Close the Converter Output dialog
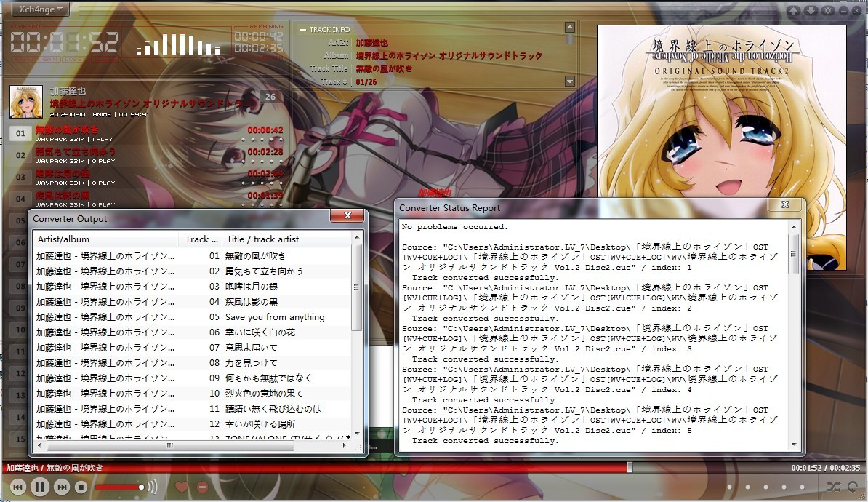The image size is (868, 502). pos(347,215)
